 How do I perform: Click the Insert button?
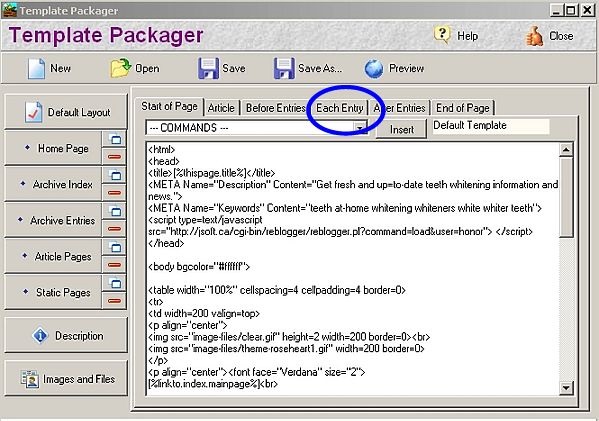[x=401, y=130]
